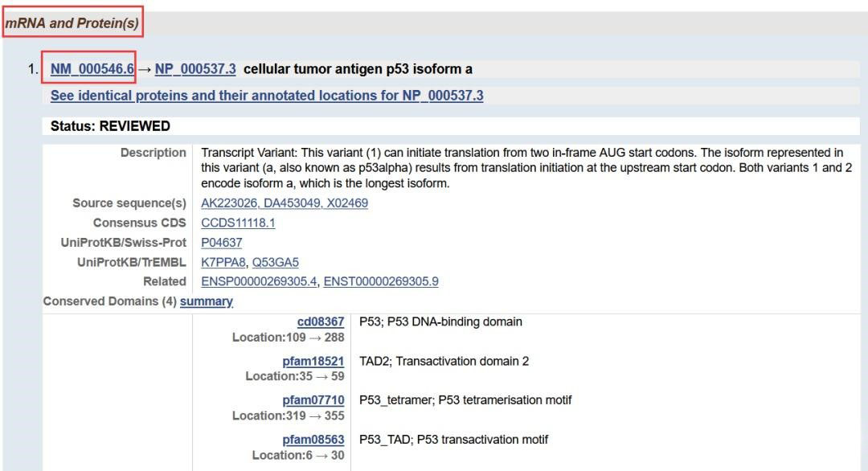Open conserved domain pfam18521
868x471 pixels.
313,362
